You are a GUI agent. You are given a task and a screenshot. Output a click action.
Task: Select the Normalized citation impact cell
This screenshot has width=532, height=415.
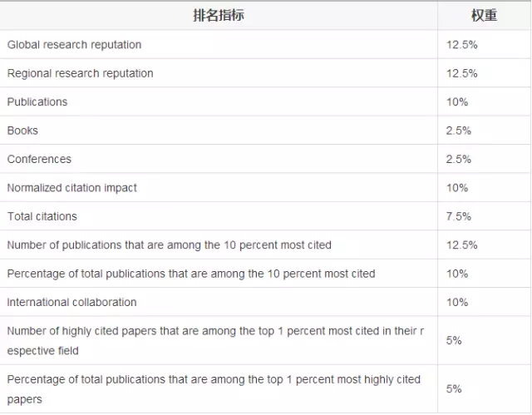[x=72, y=188]
